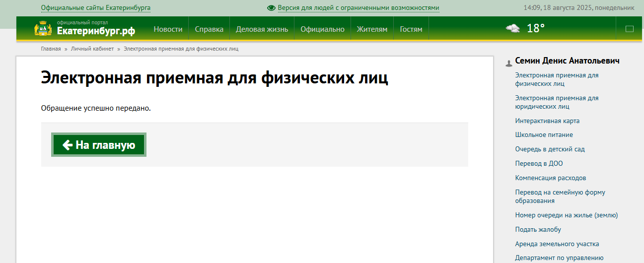Screen dimensions: 644x263
Task: Open Очередь в детский сад link
Action: click(x=550, y=149)
